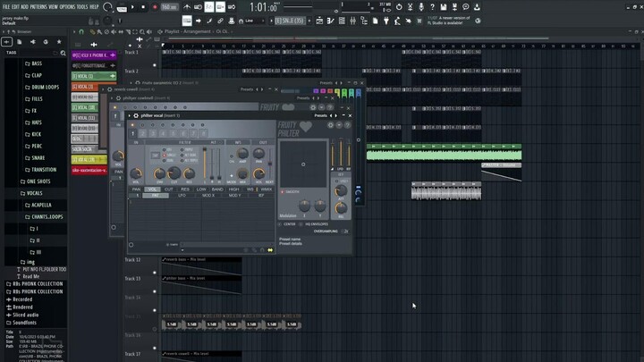
Task: Select the CUT tab in Fruity Philter
Action: pyautogui.click(x=169, y=189)
